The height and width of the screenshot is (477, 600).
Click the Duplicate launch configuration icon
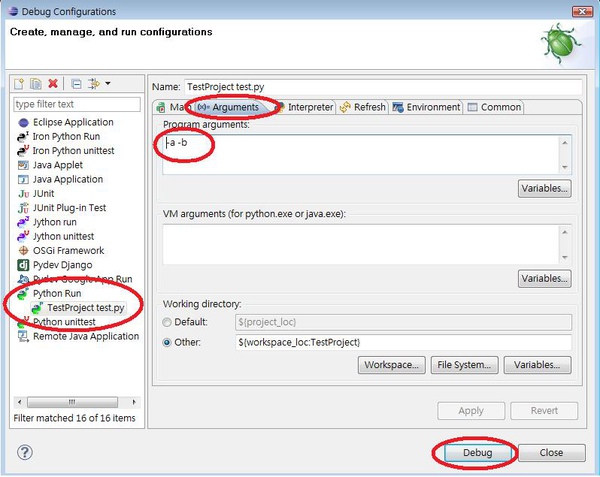click(36, 83)
